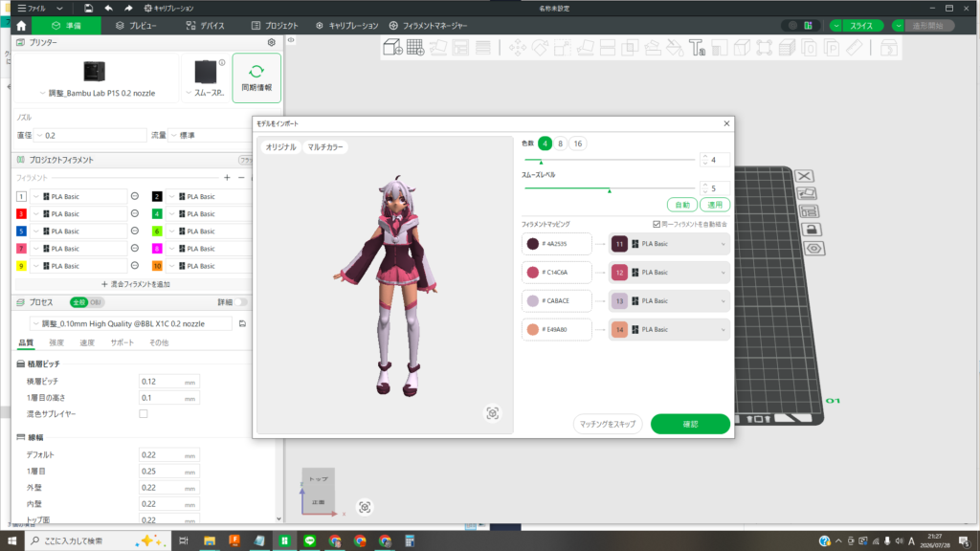This screenshot has height=551, width=980.
Task: Toggle 同一フィラメントを自動結合 checkbox
Action: (657, 224)
